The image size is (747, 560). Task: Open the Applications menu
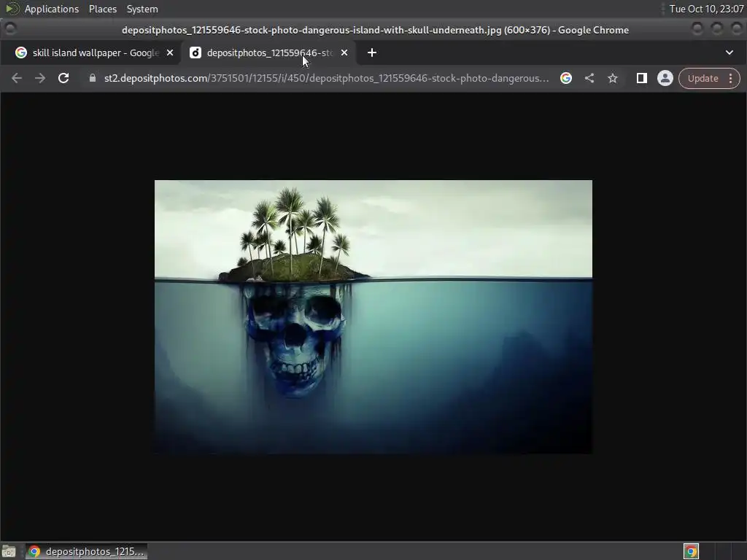(x=52, y=9)
